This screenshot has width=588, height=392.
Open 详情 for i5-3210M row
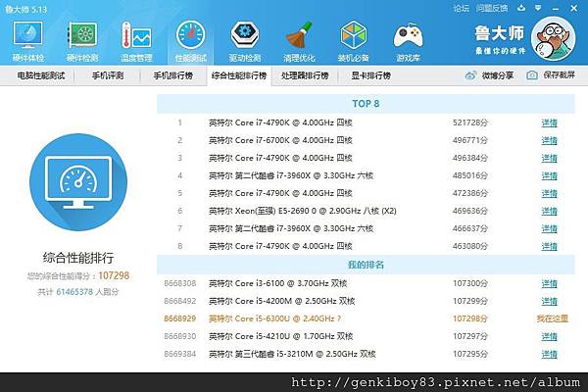click(550, 355)
